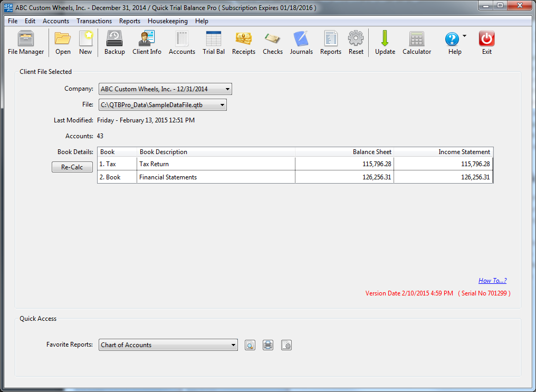Open the File menu

click(x=13, y=21)
